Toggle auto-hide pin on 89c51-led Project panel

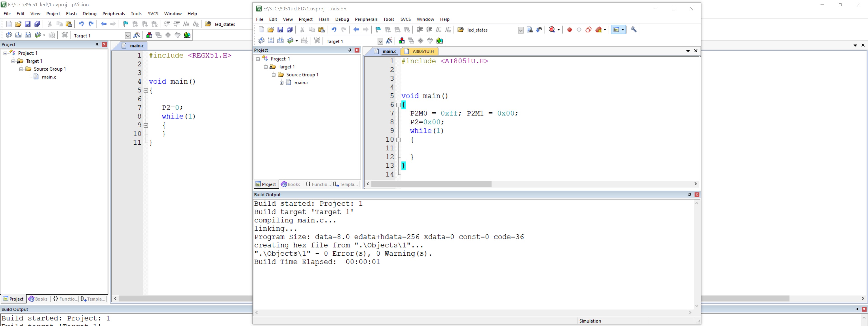pos(97,45)
